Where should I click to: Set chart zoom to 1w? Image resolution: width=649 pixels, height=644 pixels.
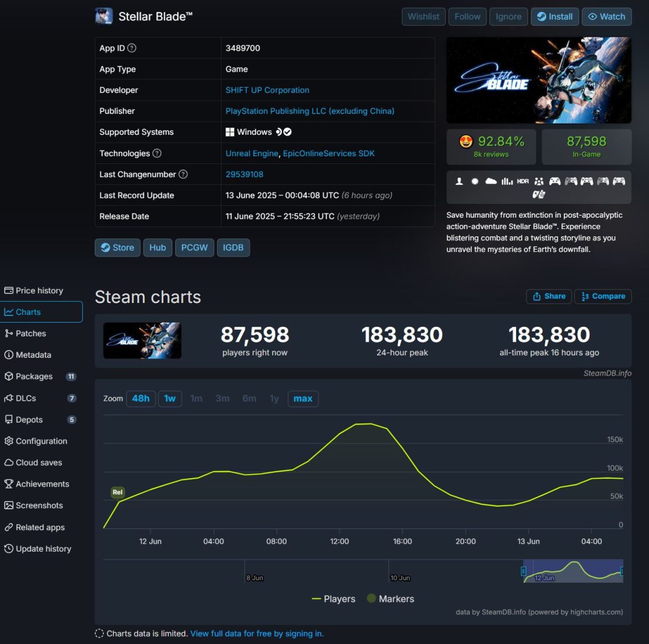(x=170, y=399)
